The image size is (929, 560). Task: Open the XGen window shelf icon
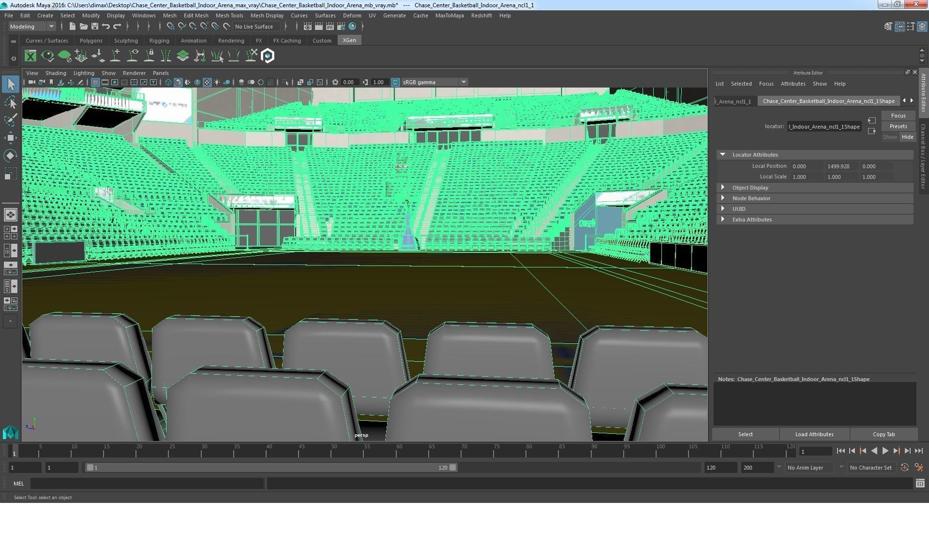click(x=30, y=56)
